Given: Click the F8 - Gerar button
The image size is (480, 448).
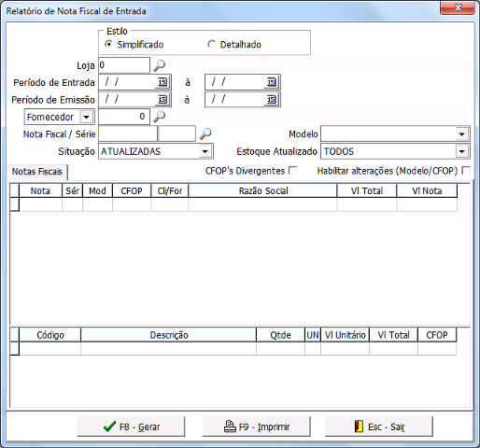Looking at the screenshot, I should (x=131, y=427).
